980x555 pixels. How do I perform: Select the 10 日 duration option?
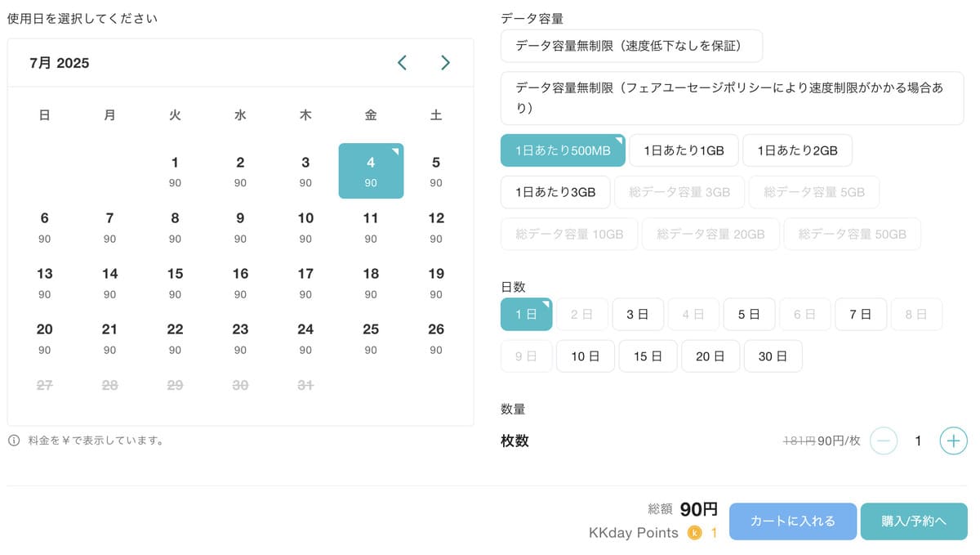point(585,356)
